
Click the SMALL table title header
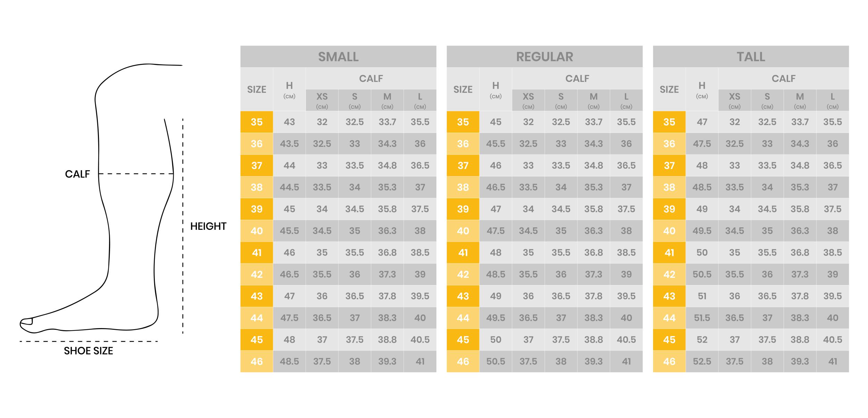click(338, 57)
